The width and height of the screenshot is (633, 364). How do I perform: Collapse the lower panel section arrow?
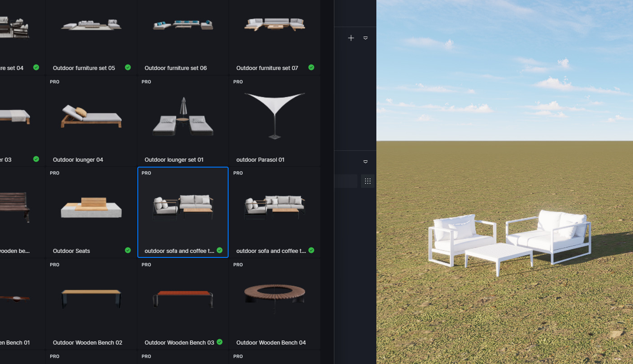point(366,162)
